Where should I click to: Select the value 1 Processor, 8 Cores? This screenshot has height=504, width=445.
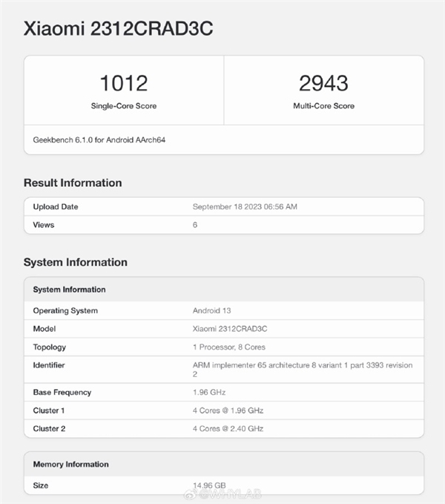coord(229,347)
